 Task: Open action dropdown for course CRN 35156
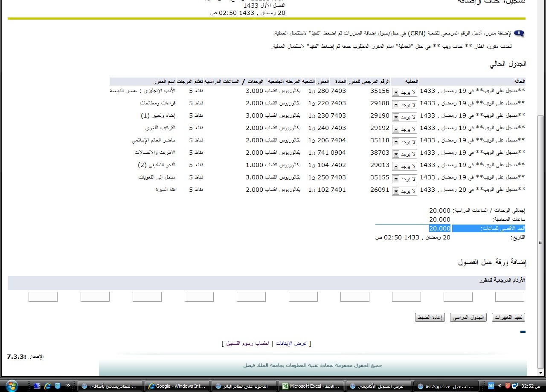(404, 92)
